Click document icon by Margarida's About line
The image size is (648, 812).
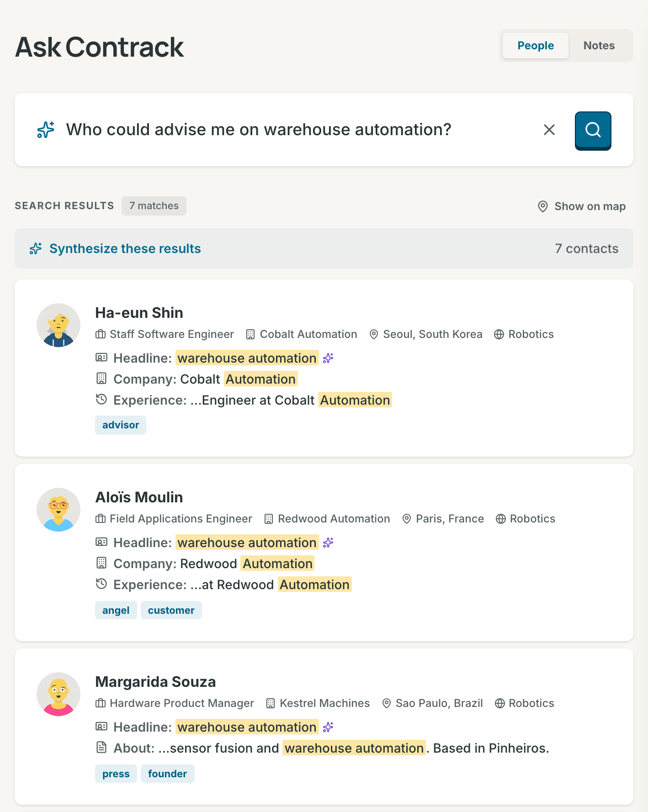(101, 748)
